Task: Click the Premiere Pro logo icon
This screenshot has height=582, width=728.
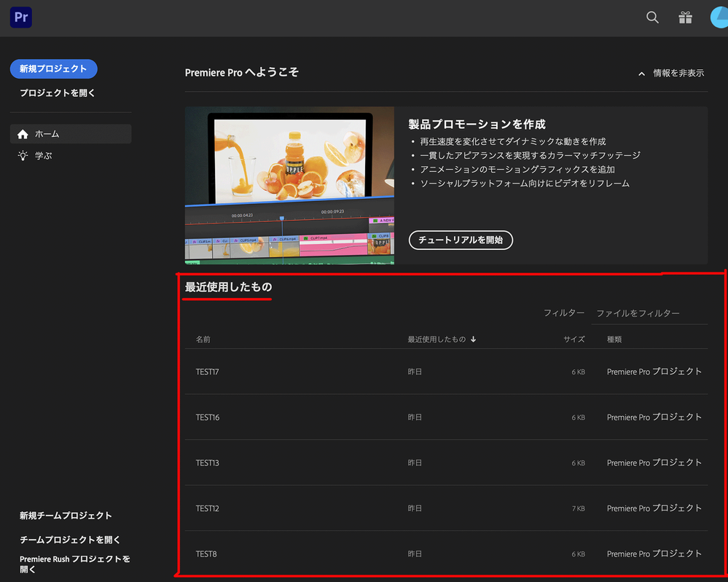Action: coord(21,17)
